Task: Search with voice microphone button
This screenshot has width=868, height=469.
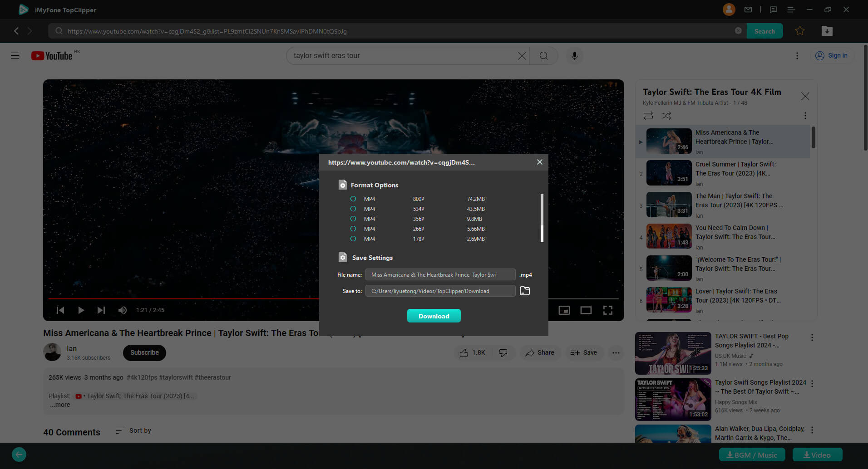Action: coord(574,56)
